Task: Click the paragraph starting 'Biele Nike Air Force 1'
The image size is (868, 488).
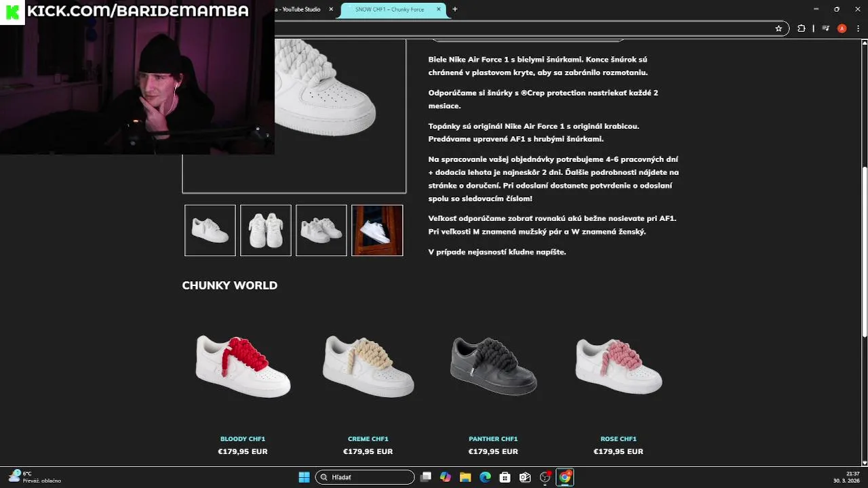Action: click(538, 66)
